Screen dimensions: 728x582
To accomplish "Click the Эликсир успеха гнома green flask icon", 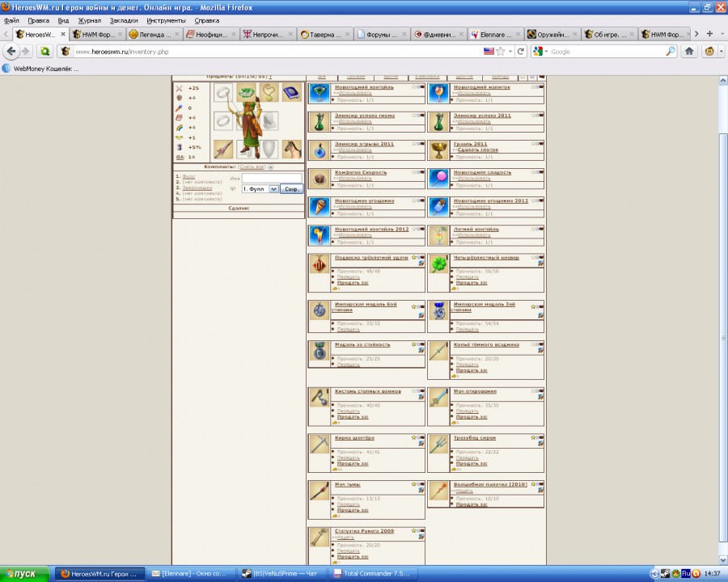I will (320, 122).
